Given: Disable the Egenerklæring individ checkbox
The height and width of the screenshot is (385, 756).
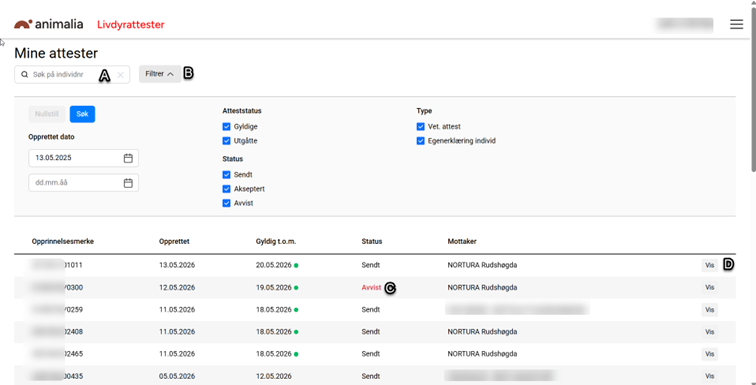Looking at the screenshot, I should click(420, 141).
